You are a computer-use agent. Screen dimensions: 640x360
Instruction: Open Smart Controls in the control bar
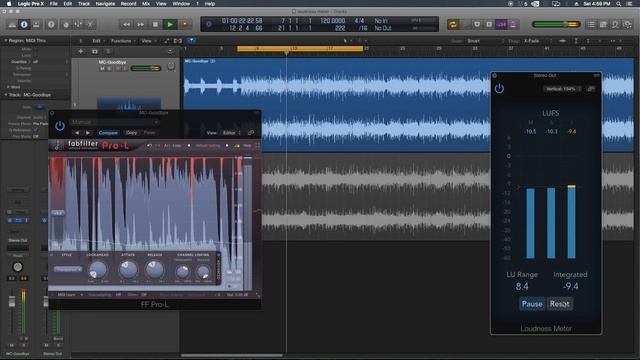pos(66,24)
